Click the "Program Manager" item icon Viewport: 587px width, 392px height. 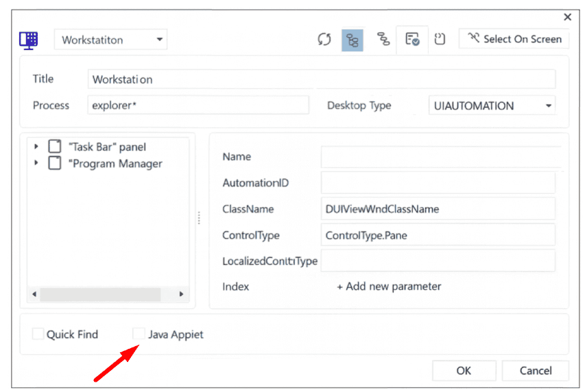55,164
